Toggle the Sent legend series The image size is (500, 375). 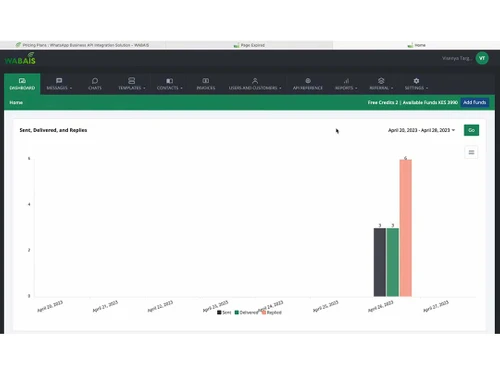pos(224,313)
